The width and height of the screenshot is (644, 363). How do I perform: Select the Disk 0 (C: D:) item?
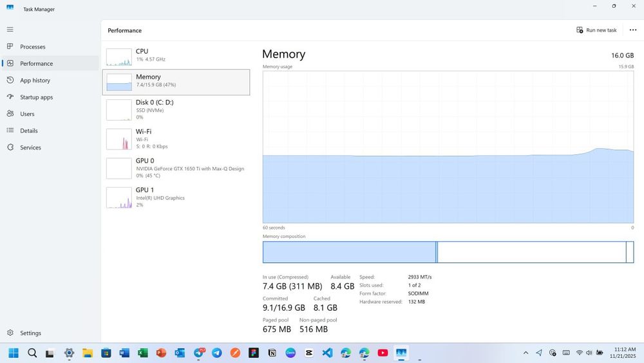point(176,110)
